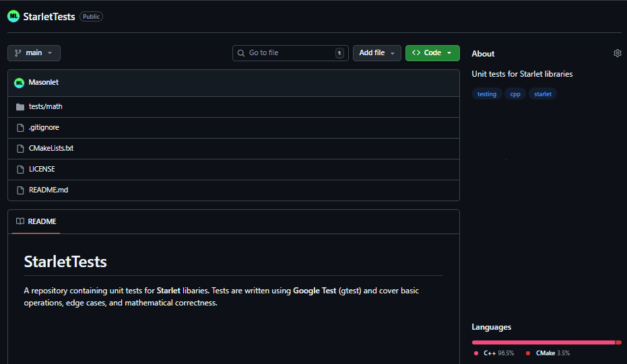Open the tests/math folder
The width and height of the screenshot is (627, 364).
(x=46, y=107)
